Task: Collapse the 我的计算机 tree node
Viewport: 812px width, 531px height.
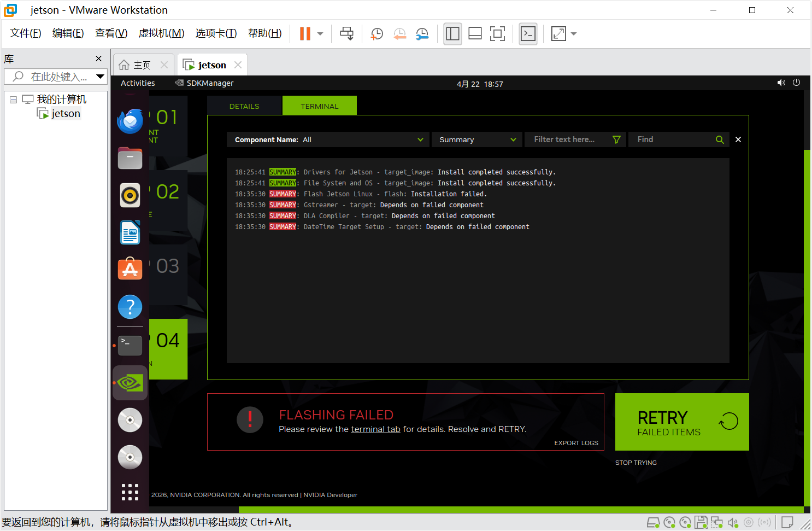Action: (13, 100)
